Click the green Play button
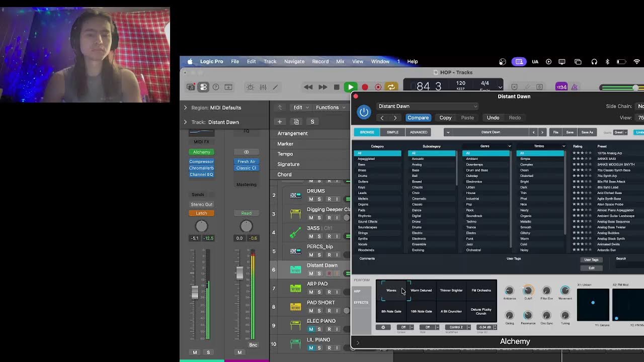 tap(351, 87)
